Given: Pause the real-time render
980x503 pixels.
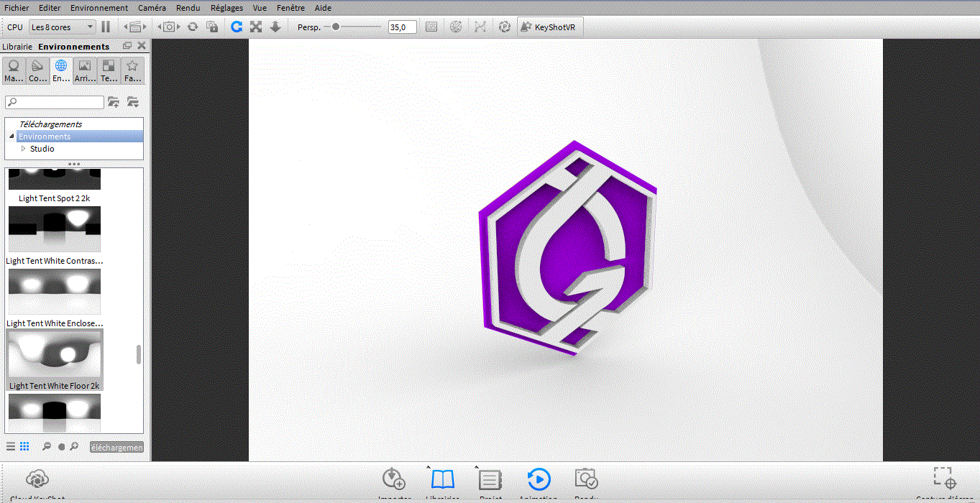Looking at the screenshot, I should click(x=106, y=27).
